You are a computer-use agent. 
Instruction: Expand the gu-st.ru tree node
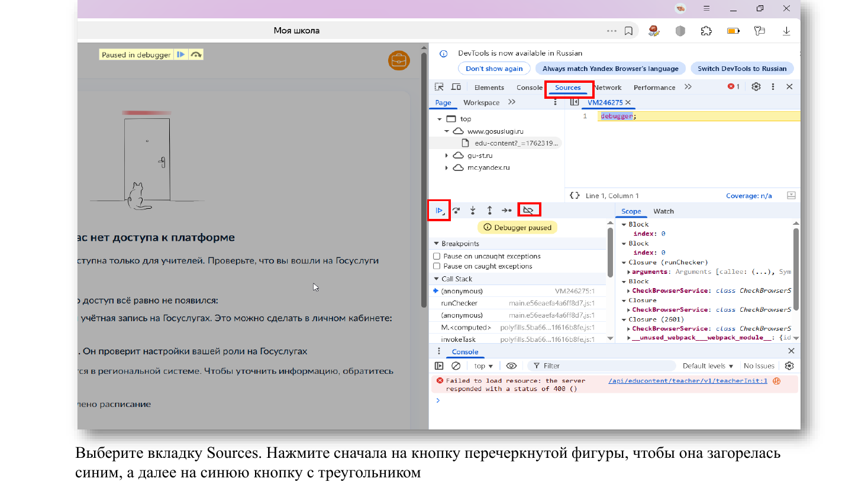tap(447, 156)
